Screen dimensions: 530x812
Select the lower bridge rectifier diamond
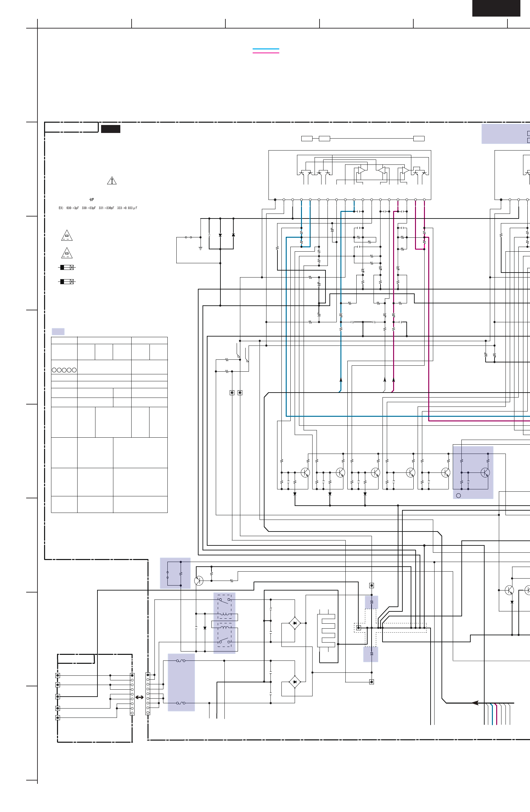[x=295, y=682]
